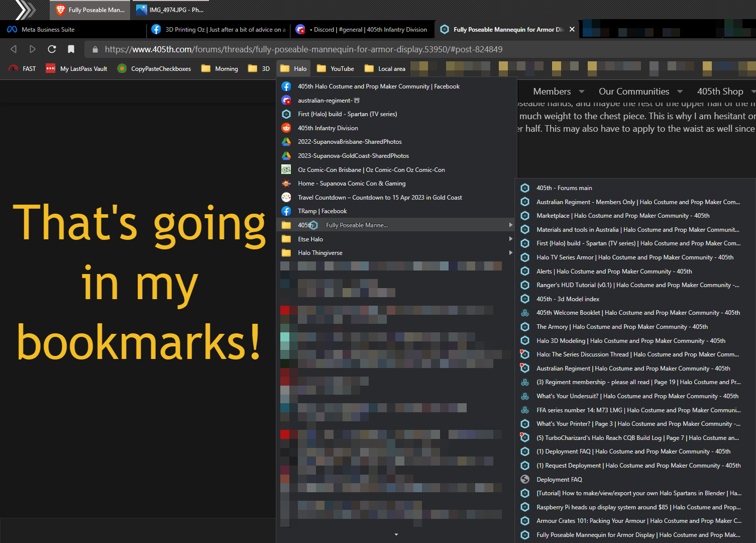Switch to Discord #general tab
This screenshot has height=543, width=756.
(x=362, y=30)
